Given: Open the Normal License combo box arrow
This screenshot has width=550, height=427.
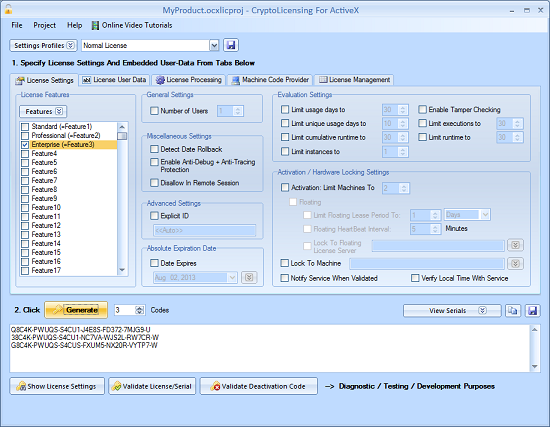Looking at the screenshot, I should click(214, 45).
